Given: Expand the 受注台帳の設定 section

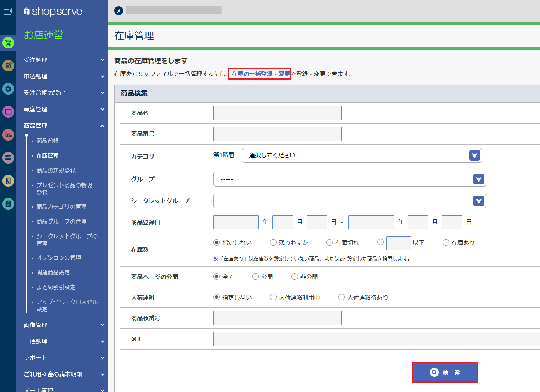Looking at the screenshot, I should [x=62, y=93].
